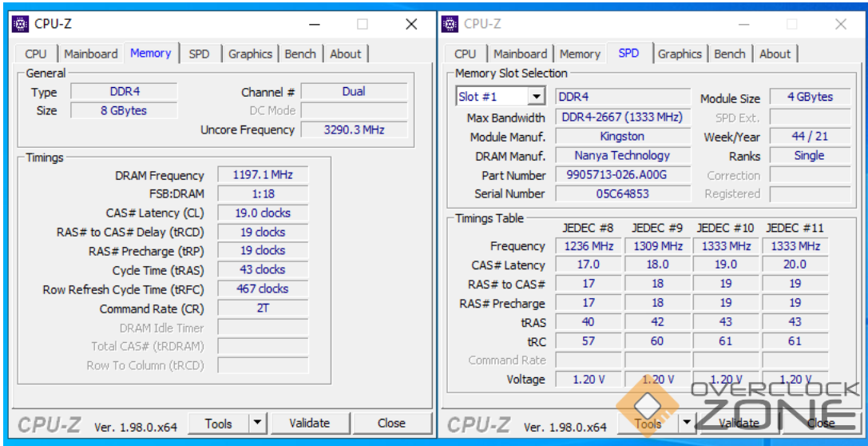The height and width of the screenshot is (446, 868).
Task: Select the Memory tab in the right window
Action: 580,54
